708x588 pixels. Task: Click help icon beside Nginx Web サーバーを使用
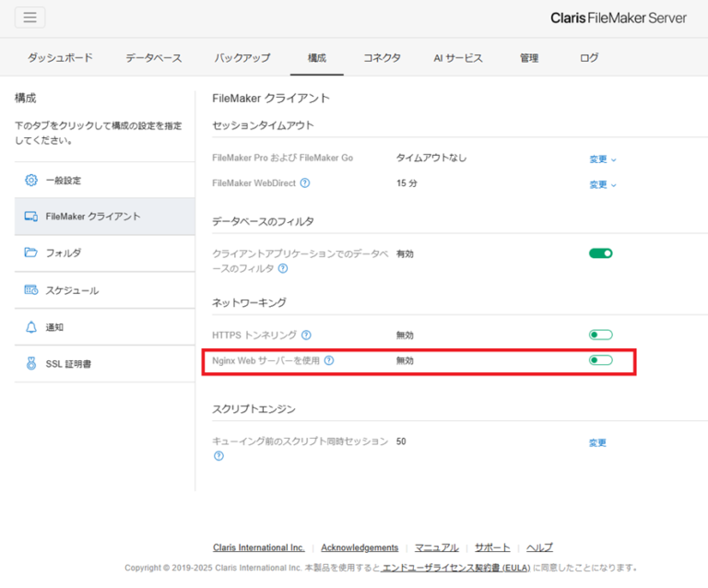329,360
